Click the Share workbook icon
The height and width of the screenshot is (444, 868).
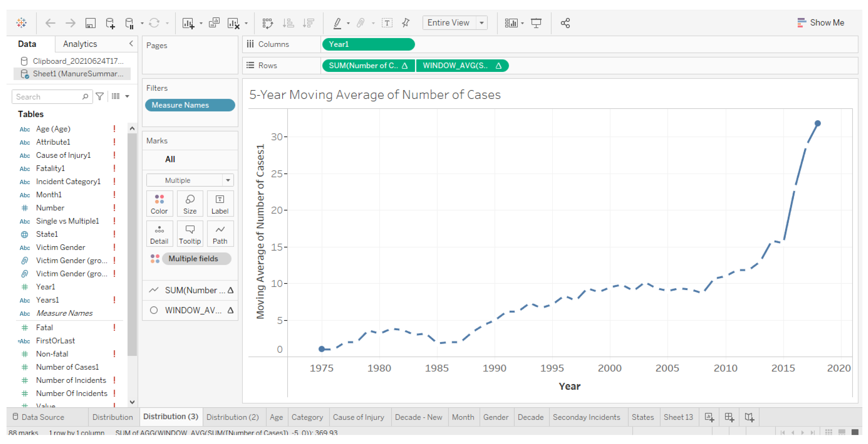pos(565,23)
